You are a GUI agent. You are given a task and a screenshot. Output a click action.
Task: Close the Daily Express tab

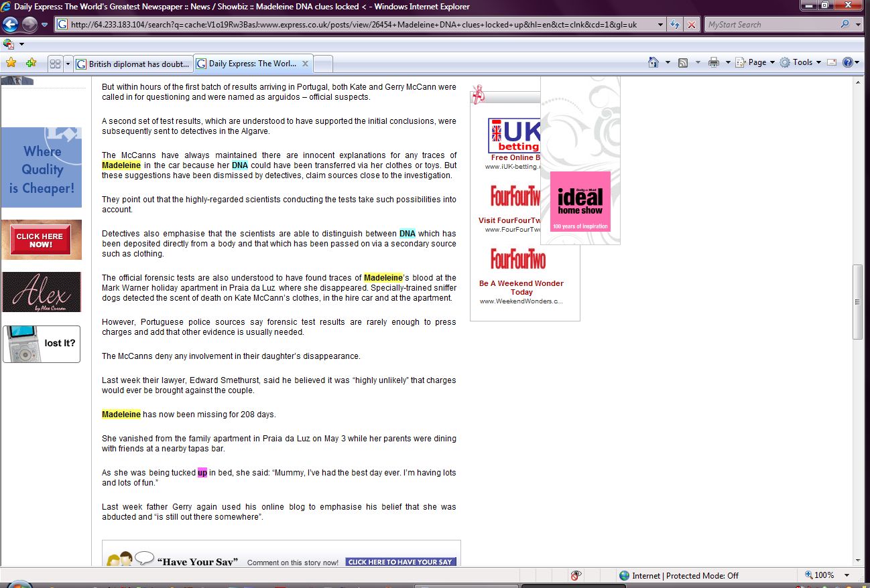(x=305, y=64)
